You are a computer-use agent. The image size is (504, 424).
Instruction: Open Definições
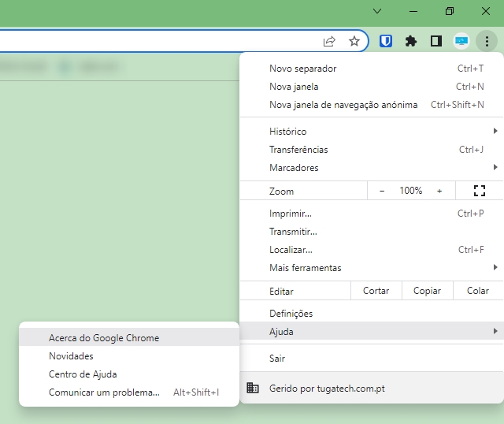(372, 314)
